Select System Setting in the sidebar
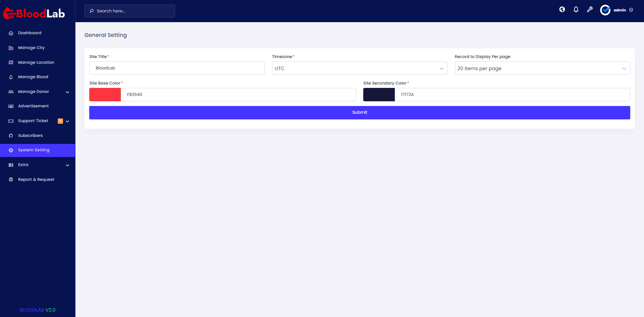Viewport: 644px width, 317px height. 34,150
